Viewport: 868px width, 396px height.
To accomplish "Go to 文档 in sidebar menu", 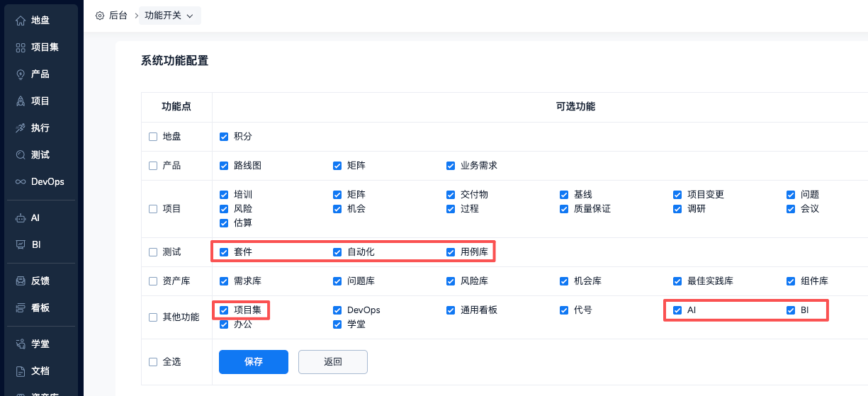I will (40, 371).
